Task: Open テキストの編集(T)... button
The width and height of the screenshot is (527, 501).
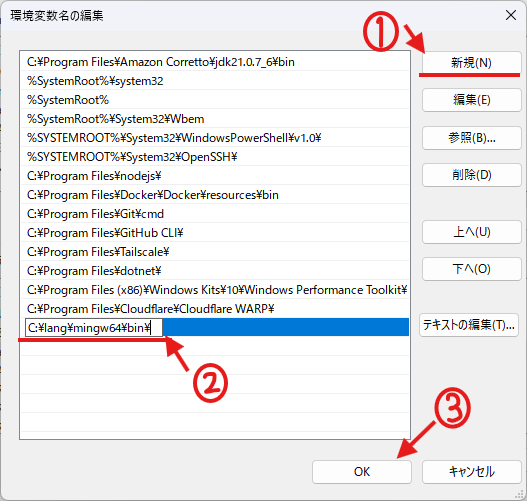Action: point(469,325)
